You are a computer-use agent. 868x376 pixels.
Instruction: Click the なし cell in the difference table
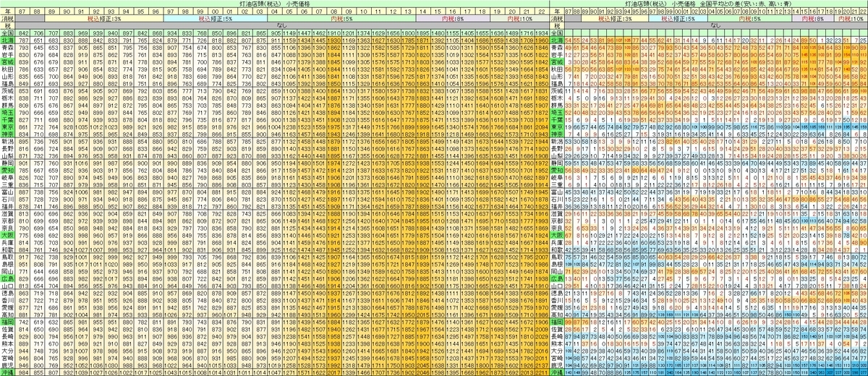[716, 25]
